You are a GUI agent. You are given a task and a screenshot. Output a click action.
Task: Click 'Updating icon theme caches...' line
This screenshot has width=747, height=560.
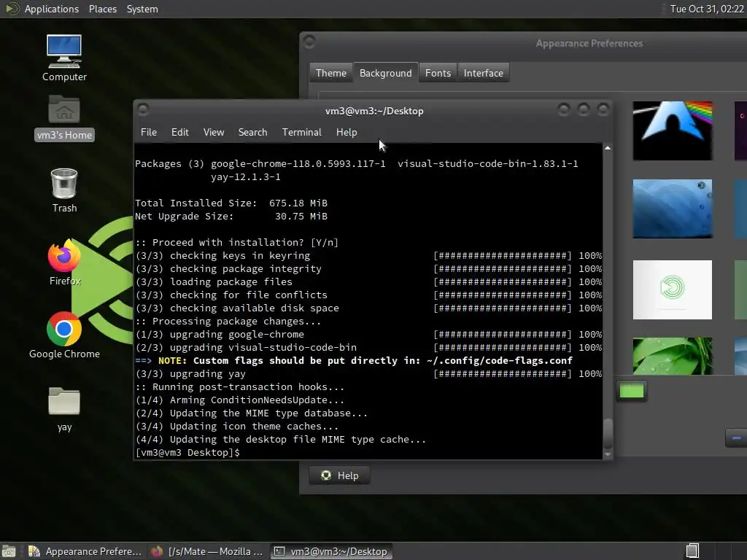click(x=254, y=426)
